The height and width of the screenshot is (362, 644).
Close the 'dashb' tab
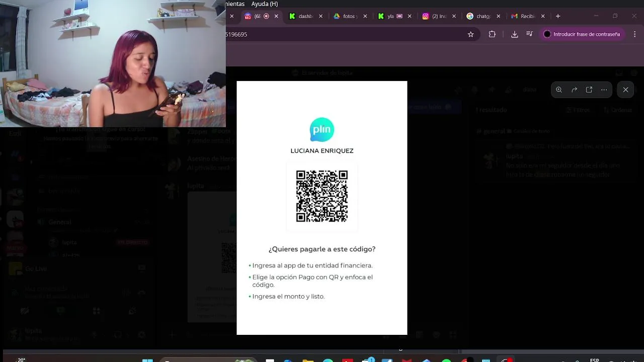click(x=320, y=16)
